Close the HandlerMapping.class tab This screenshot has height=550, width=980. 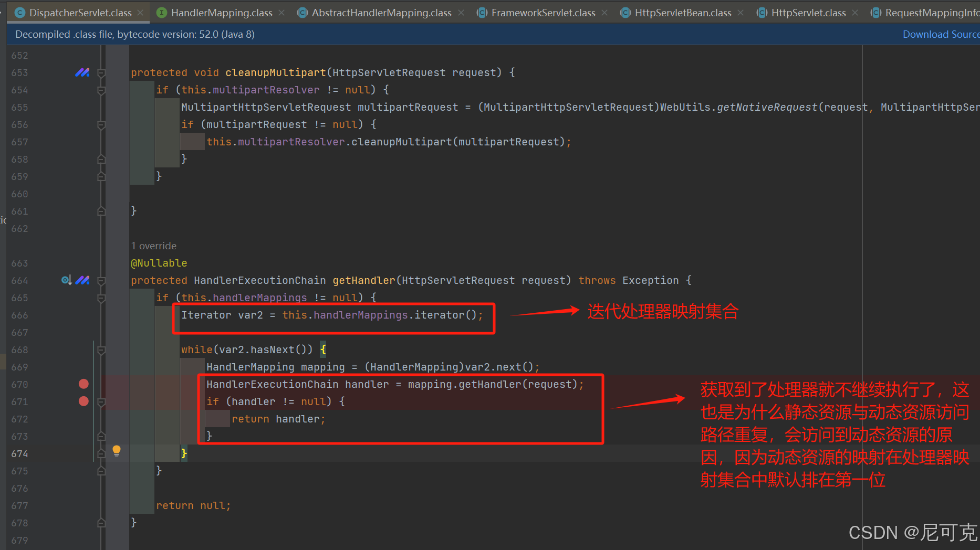coord(282,13)
